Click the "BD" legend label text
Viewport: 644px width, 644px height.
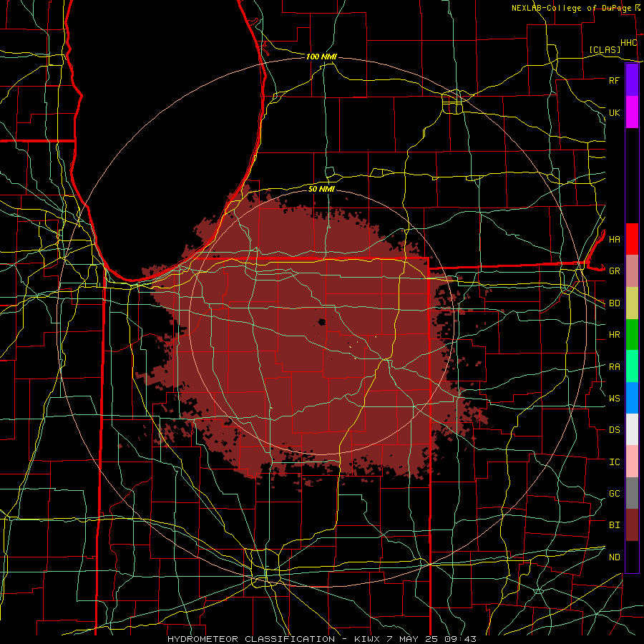(x=614, y=303)
